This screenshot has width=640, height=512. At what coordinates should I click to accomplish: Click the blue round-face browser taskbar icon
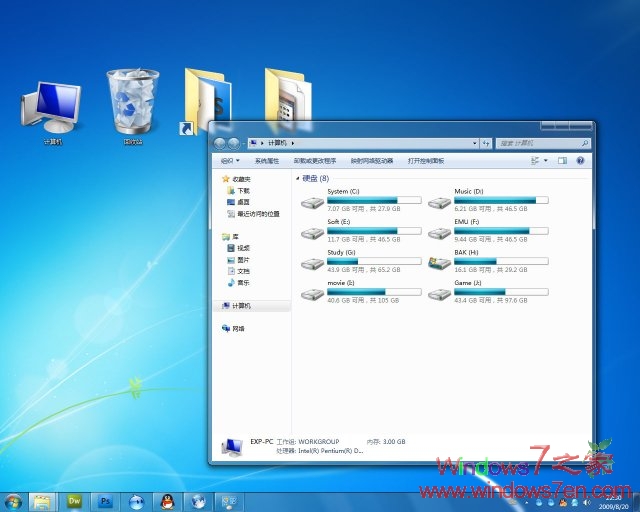136,501
